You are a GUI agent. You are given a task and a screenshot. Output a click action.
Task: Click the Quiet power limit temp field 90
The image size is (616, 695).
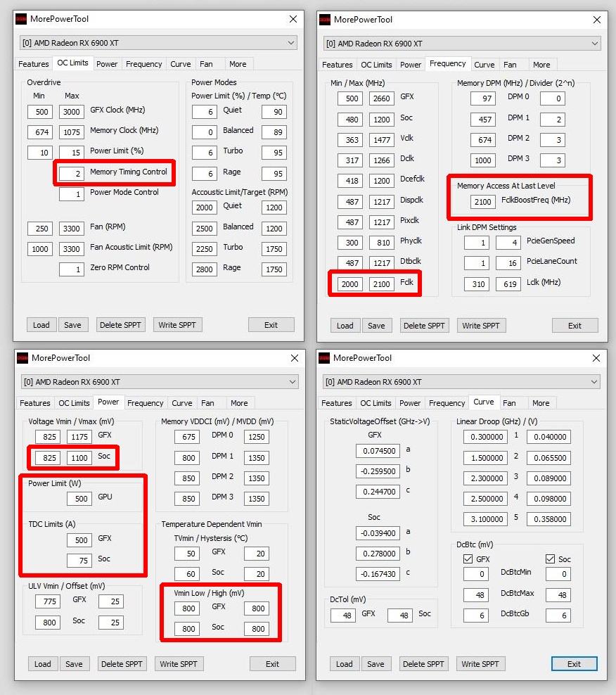274,112
